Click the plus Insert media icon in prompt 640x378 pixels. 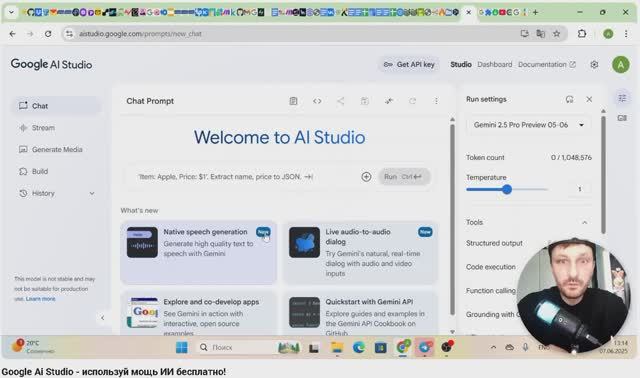pos(366,177)
